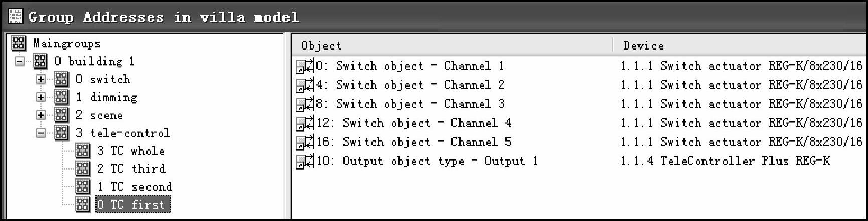Expand the 0 switch middle group
This screenshot has width=868, height=221.
point(41,79)
